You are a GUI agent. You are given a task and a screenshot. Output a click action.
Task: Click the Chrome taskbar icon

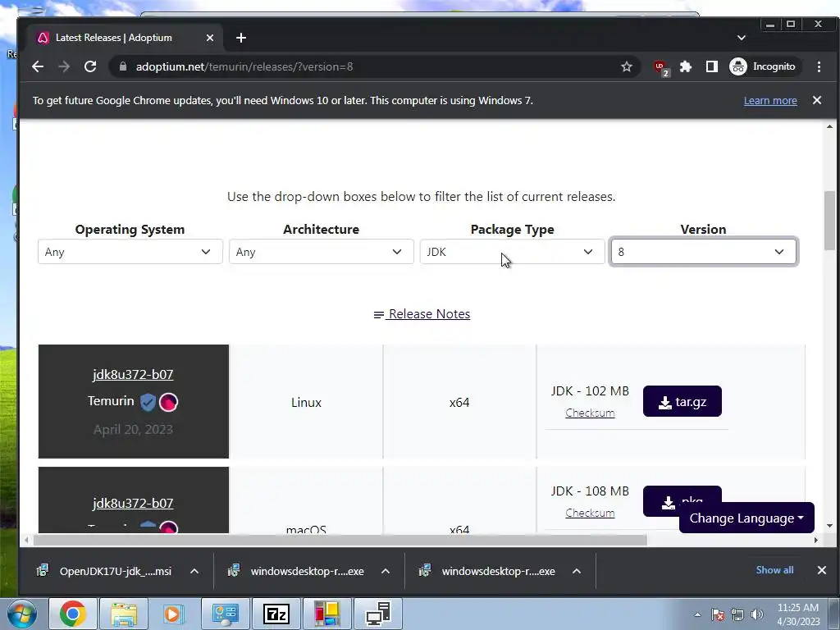tap(73, 614)
